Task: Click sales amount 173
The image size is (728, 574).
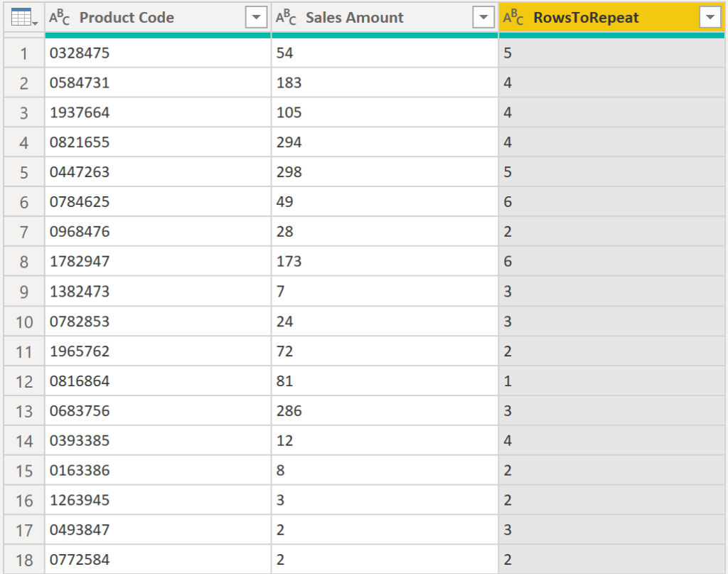Action: [289, 261]
